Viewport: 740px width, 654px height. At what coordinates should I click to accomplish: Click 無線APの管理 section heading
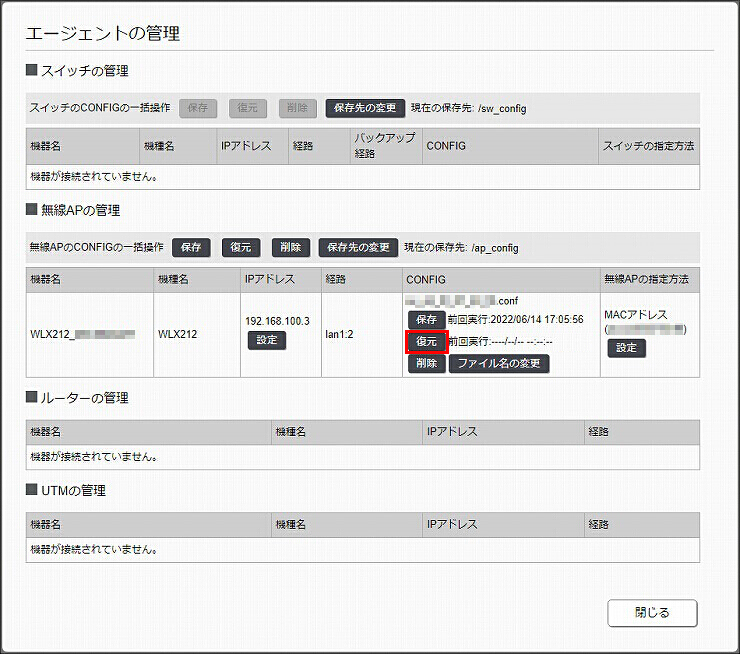click(80, 210)
